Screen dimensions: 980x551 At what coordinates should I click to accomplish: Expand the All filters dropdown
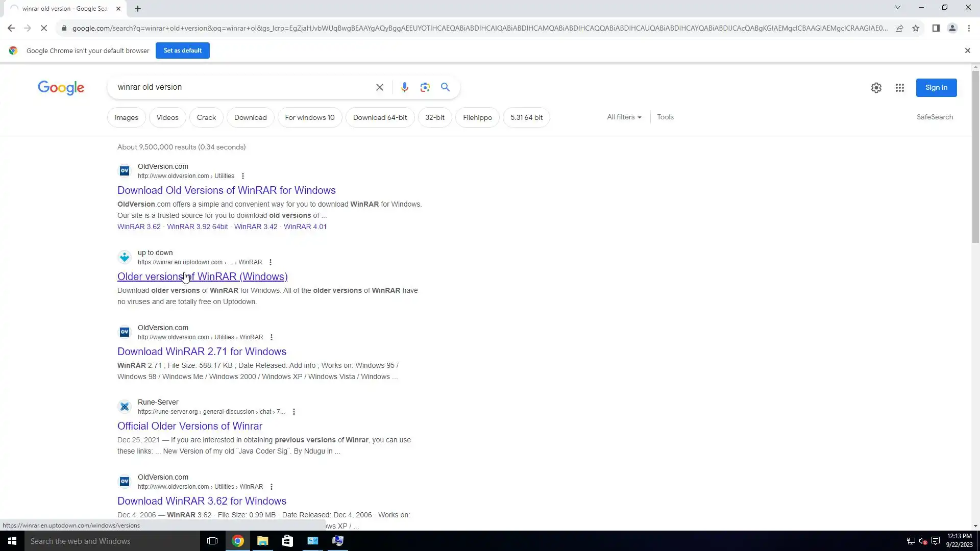[624, 117]
